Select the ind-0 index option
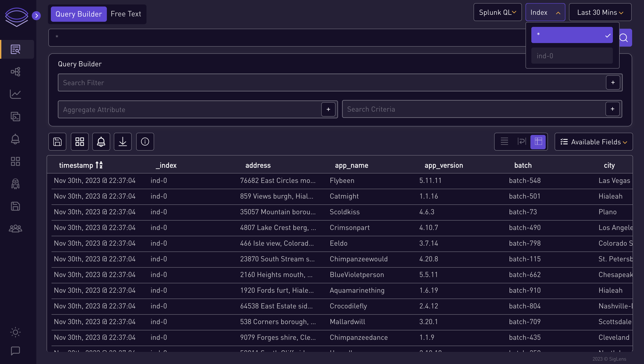 (572, 56)
